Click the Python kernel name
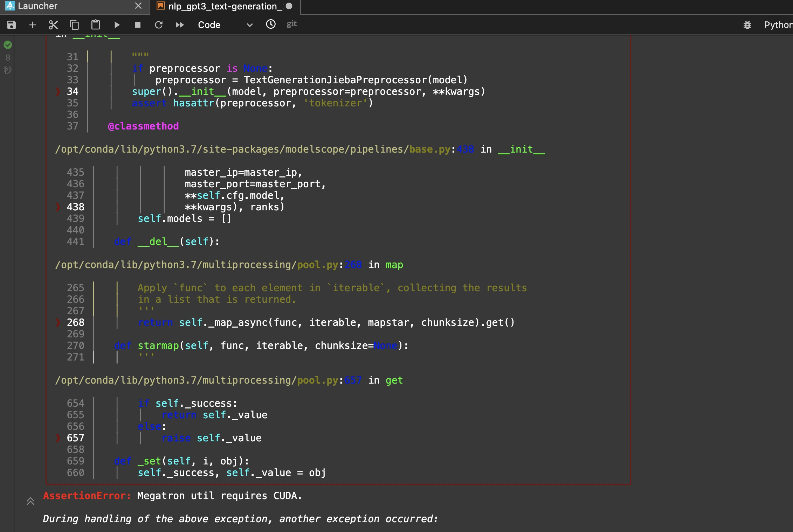Image resolution: width=793 pixels, height=532 pixels. pyautogui.click(x=778, y=25)
